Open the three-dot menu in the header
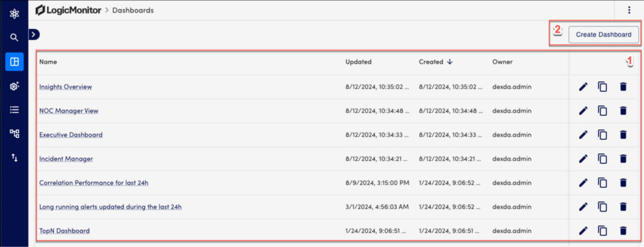This screenshot has height=247, width=644. click(629, 10)
